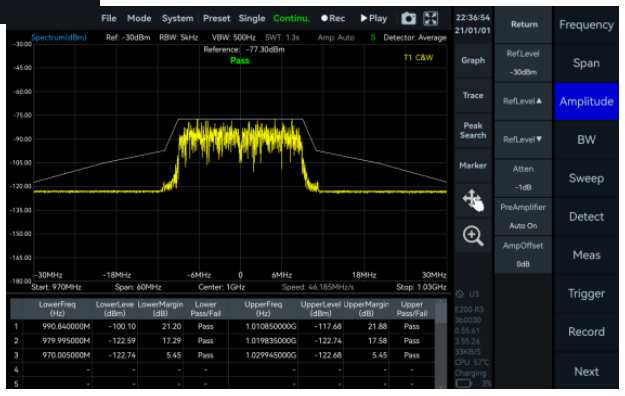Increase reference level with RefLevel up
625x396 pixels.
(523, 101)
